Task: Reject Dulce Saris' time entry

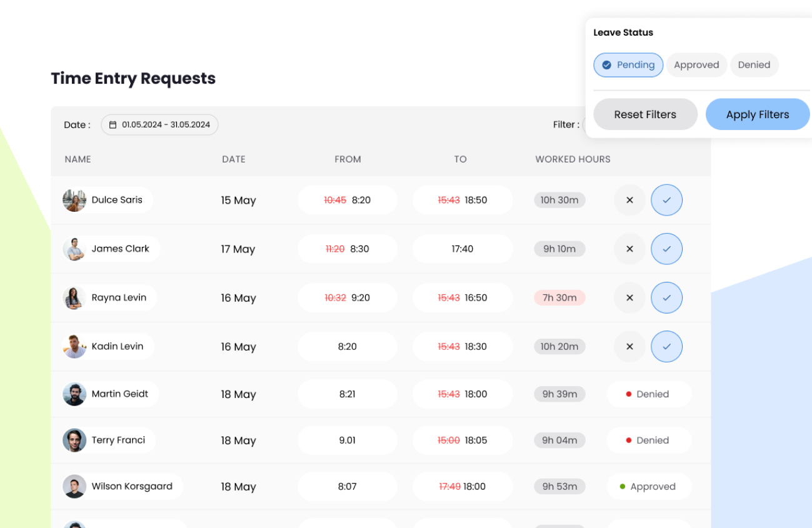Action: (629, 200)
